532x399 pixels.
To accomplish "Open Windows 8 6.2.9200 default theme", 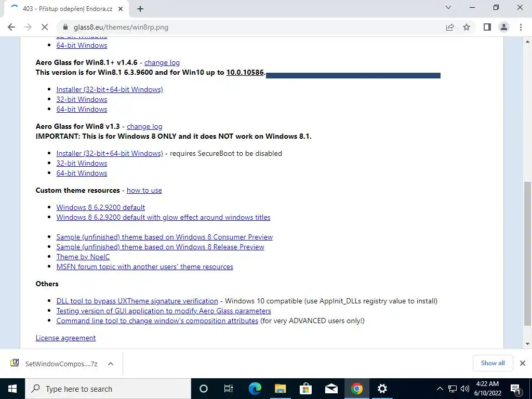I will [101, 207].
